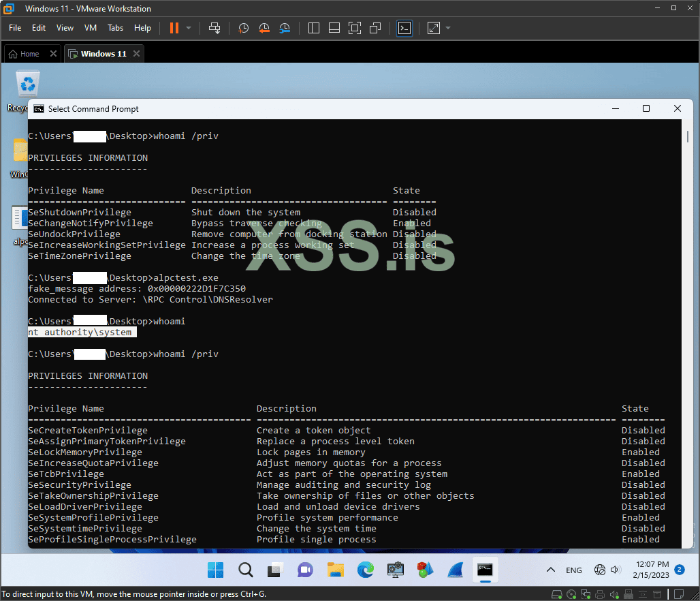Open the Tabs menu
The image size is (700, 601).
[x=115, y=28]
